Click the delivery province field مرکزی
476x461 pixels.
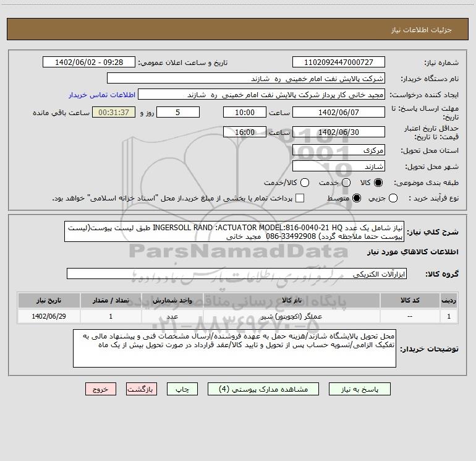point(339,150)
